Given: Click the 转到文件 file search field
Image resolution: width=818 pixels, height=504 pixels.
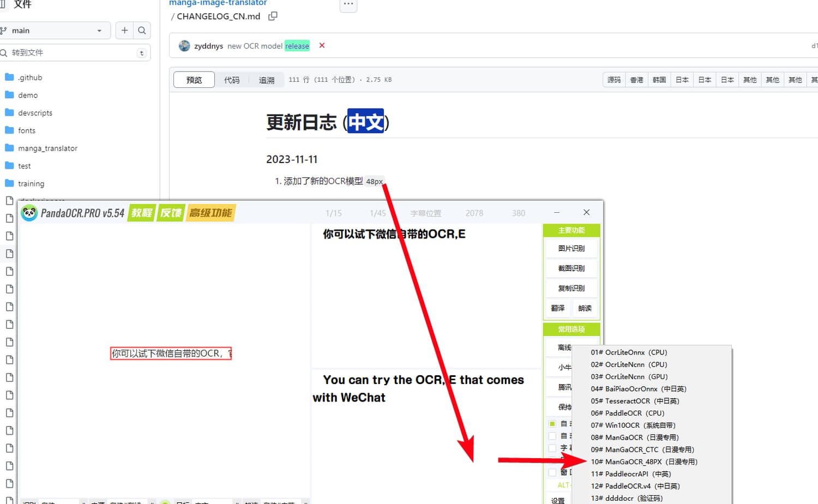Looking at the screenshot, I should [x=74, y=53].
